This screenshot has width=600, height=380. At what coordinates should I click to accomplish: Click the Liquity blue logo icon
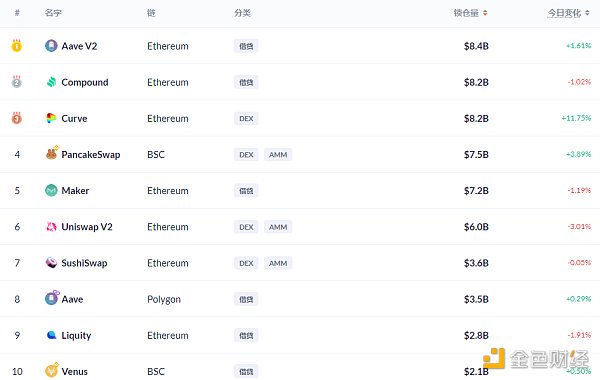point(51,335)
